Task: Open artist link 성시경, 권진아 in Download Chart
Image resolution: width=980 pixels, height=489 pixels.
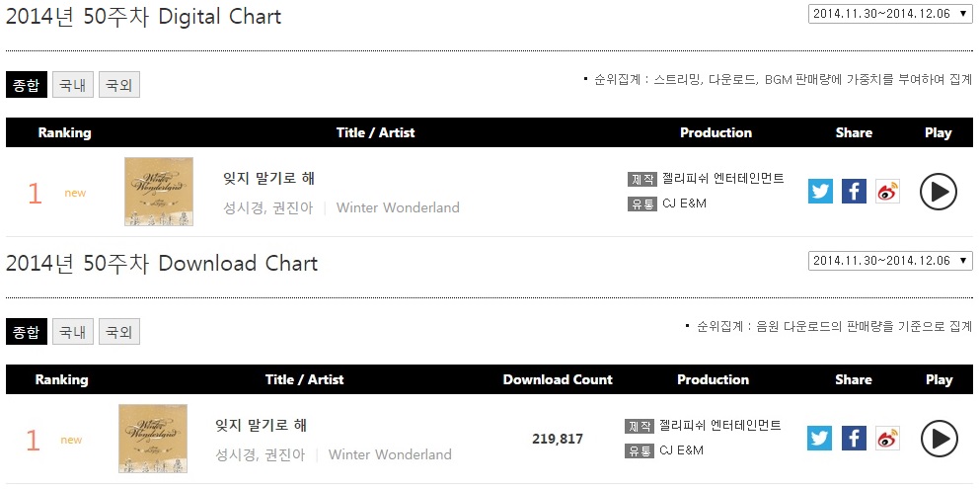Action: coord(260,454)
